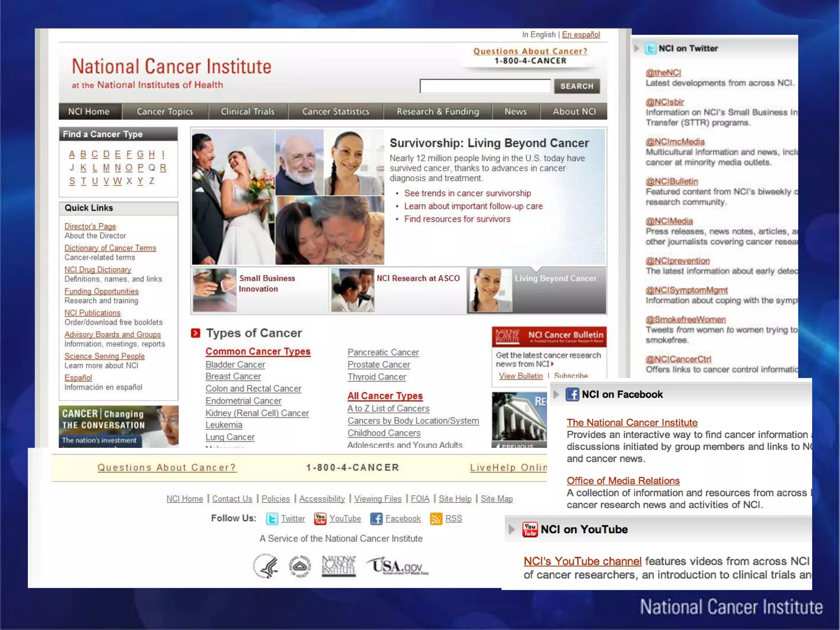The width and height of the screenshot is (840, 630).
Task: Click the Facebook icon in NCI on Facebook header
Action: (x=572, y=395)
